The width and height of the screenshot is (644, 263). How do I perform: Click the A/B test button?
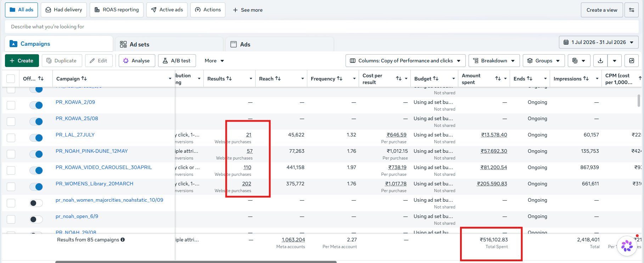coord(177,61)
